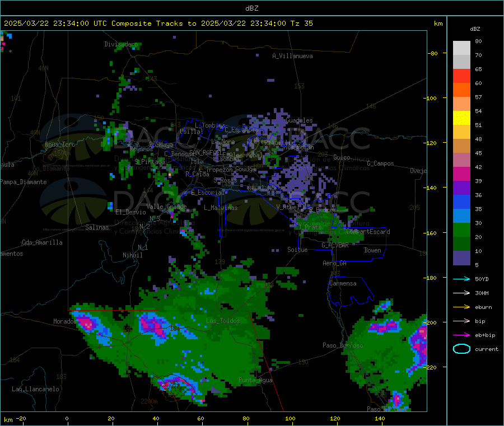Pick the dark orange 57–60 dBZ swatch
Viewport: 504px width, 426px height.
tap(461, 90)
